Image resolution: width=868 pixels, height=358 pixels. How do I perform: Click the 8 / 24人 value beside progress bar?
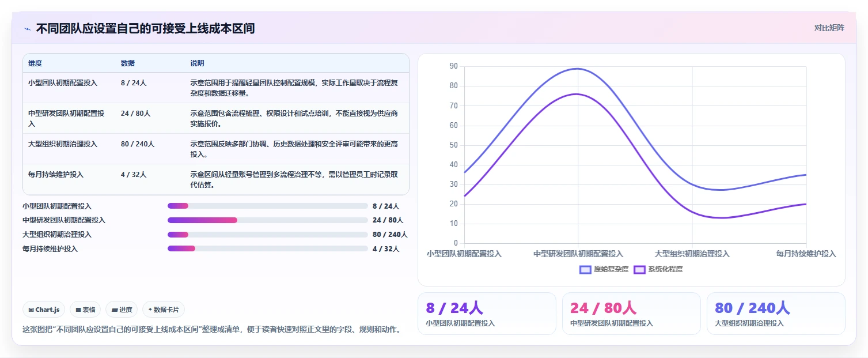[386, 206]
